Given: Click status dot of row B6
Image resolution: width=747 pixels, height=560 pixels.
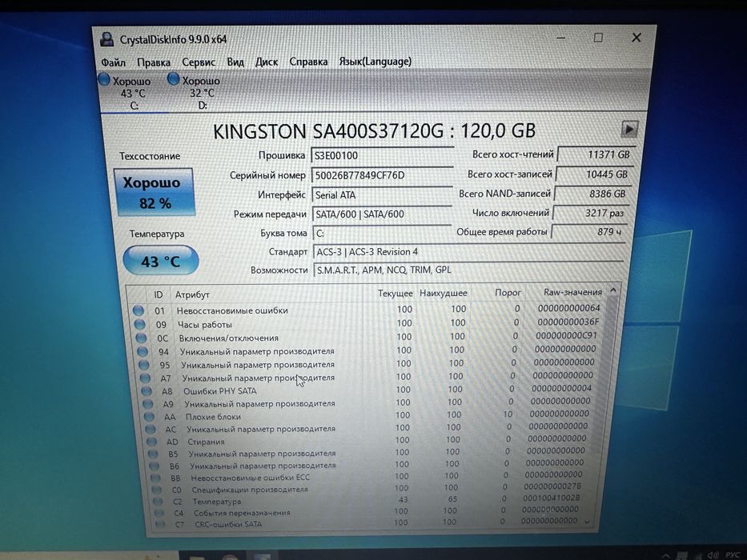Looking at the screenshot, I should click(x=154, y=466).
